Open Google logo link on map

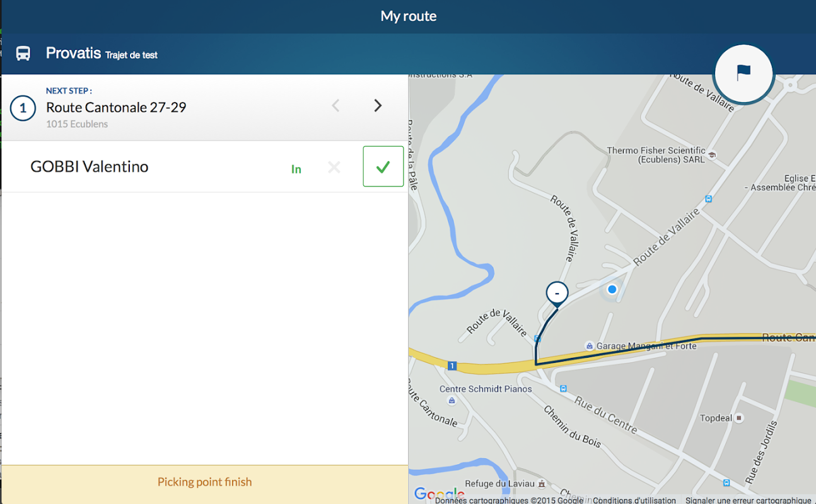coord(439,494)
